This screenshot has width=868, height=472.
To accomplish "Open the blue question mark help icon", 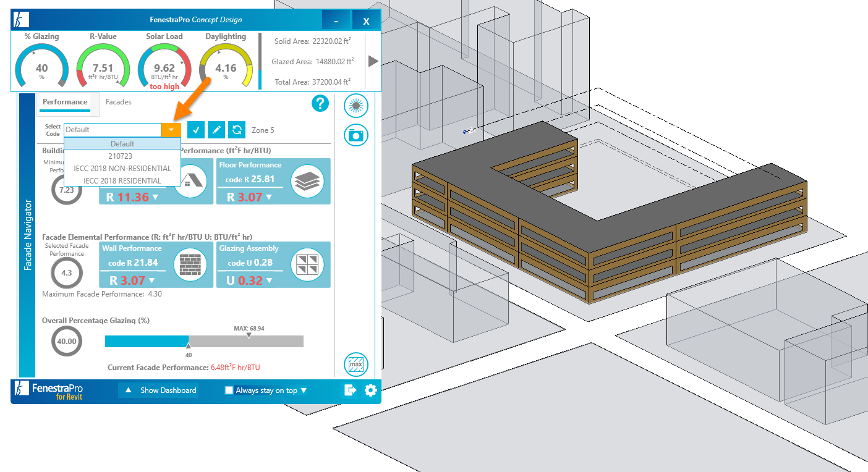I will [x=320, y=104].
